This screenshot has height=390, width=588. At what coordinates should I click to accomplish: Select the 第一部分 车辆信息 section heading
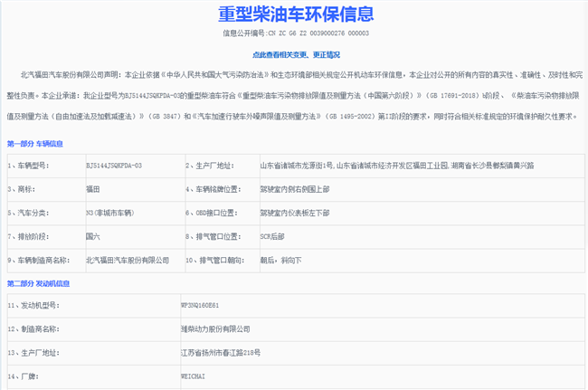35,143
